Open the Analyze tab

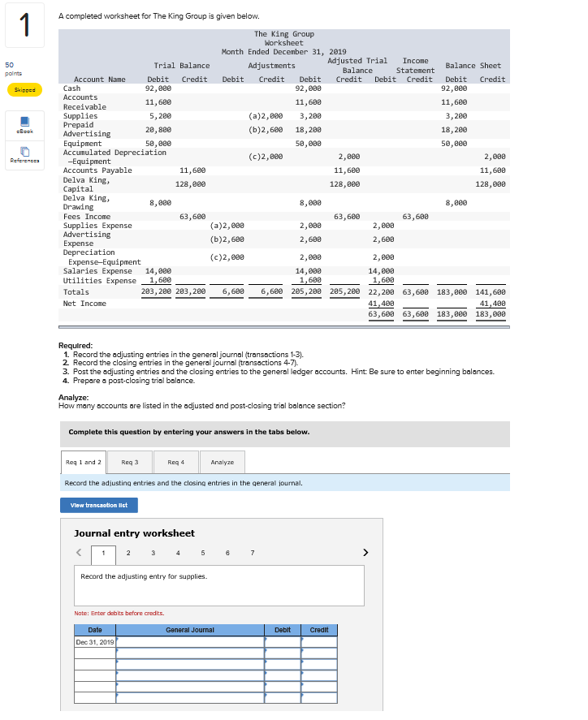tap(223, 463)
